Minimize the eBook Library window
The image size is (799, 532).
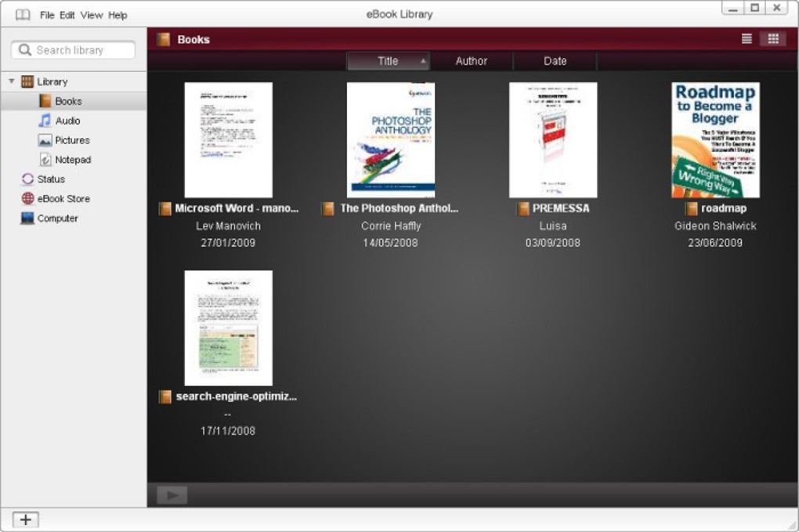[732, 8]
